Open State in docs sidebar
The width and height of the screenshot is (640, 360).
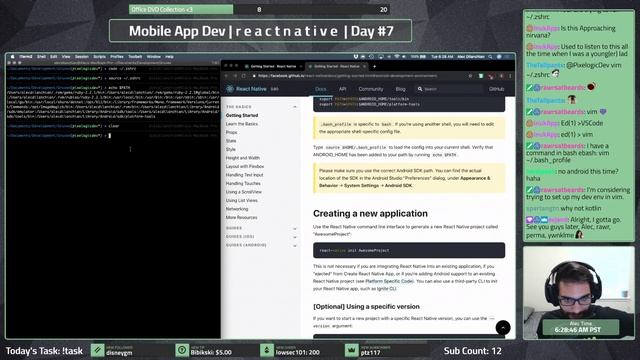pos(231,141)
